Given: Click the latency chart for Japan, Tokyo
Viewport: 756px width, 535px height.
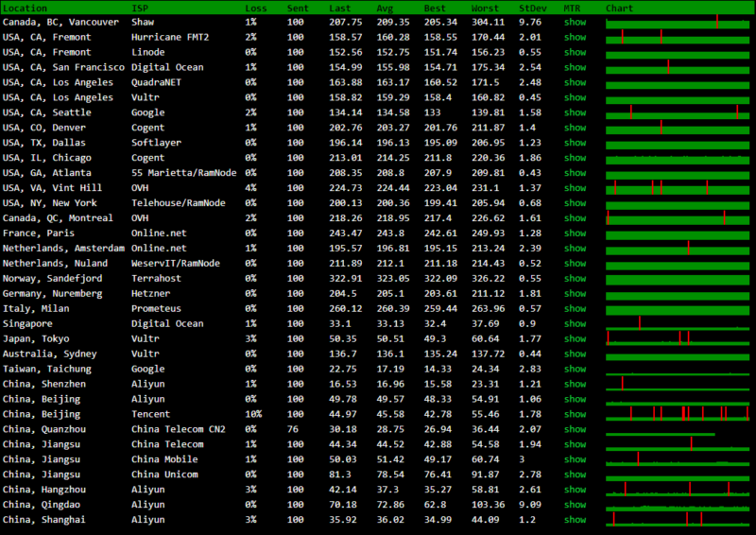Looking at the screenshot, I should coord(677,338).
